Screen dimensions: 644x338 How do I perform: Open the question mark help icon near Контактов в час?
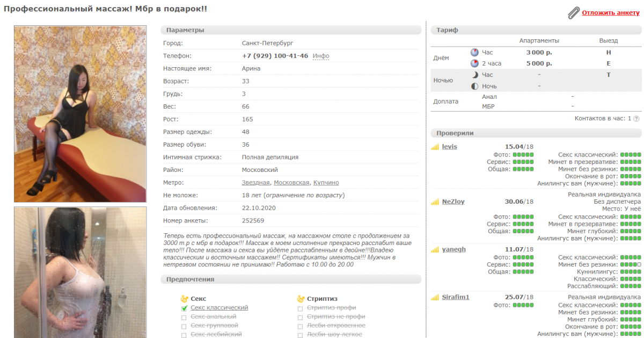(636, 119)
